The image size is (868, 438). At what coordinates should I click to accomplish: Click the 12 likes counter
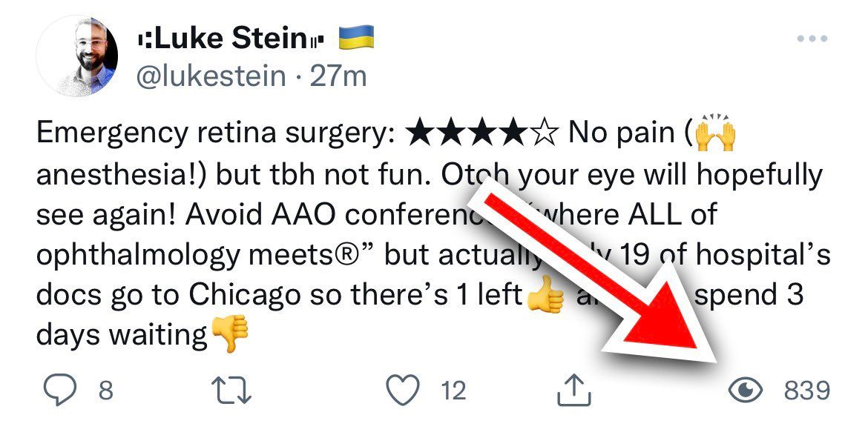pyautogui.click(x=452, y=391)
